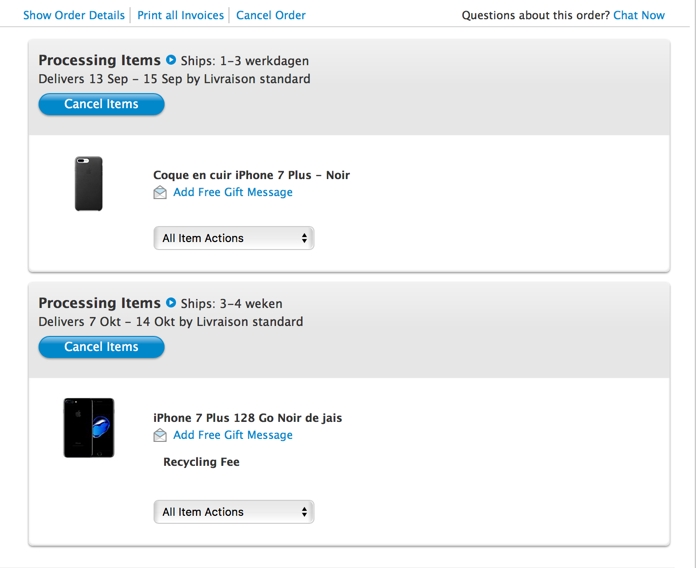Add Free Gift Message to Coque en cuir

pyautogui.click(x=233, y=192)
